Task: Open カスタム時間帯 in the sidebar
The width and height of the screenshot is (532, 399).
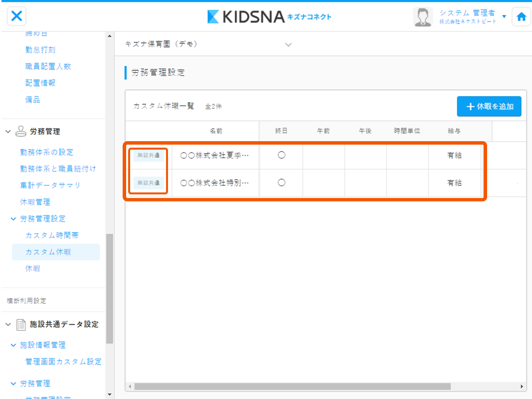Action: [52, 235]
